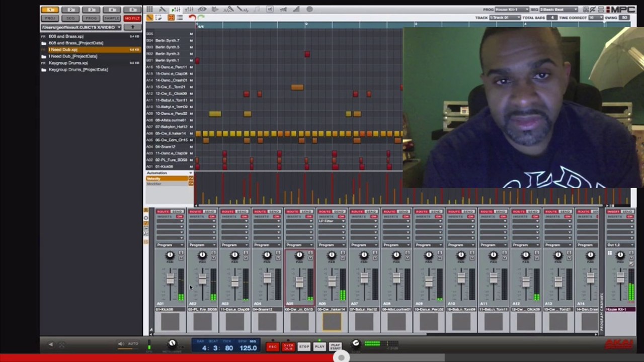Open the SEQ Basic Beat dropdown
The image size is (644, 362).
tap(559, 10)
